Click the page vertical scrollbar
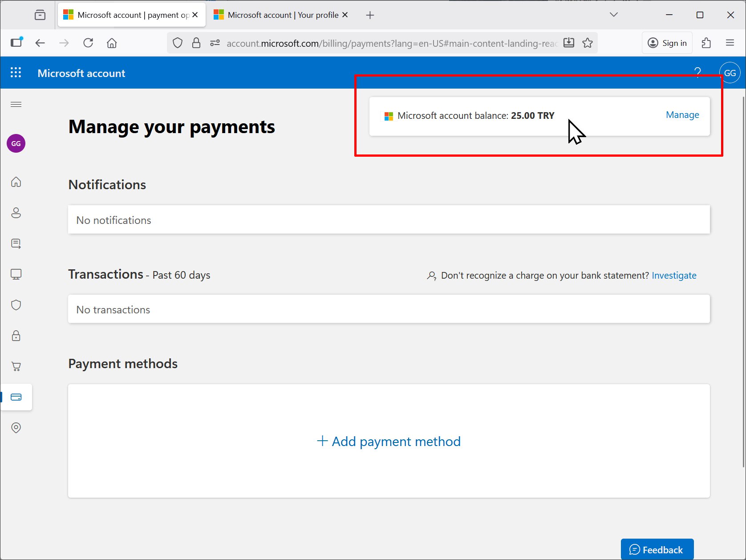746x560 pixels. point(743,281)
